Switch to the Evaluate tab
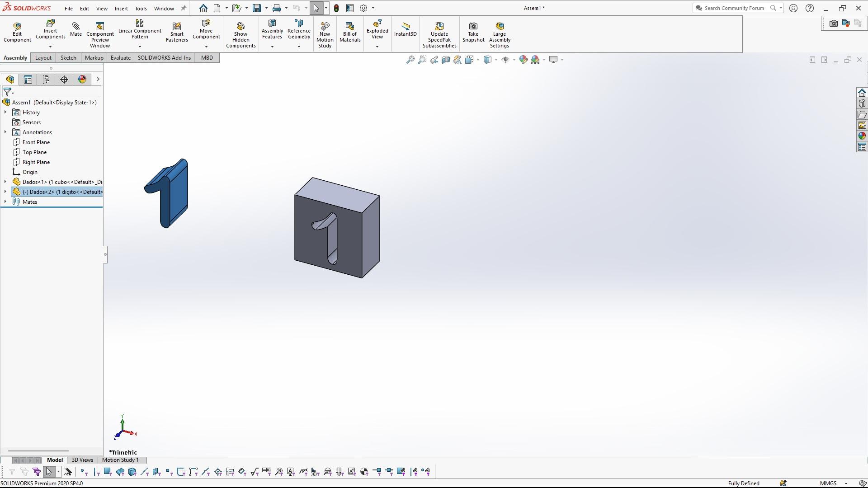 tap(121, 58)
